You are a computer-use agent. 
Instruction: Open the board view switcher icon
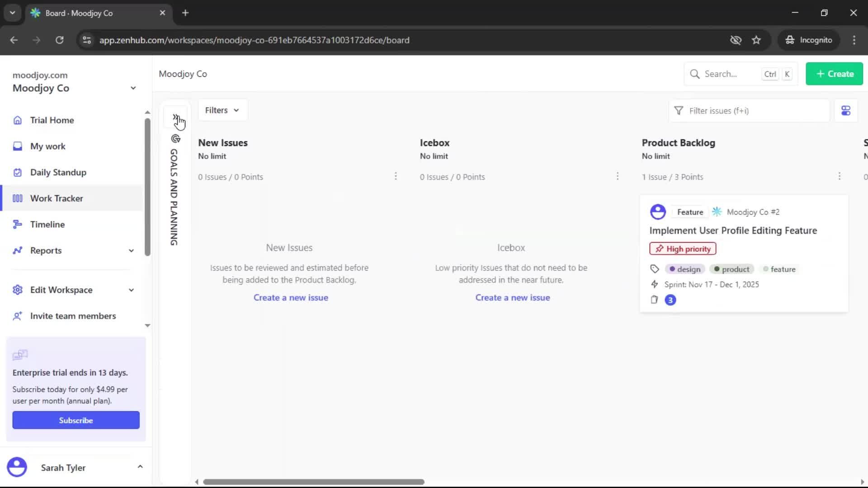[846, 110]
